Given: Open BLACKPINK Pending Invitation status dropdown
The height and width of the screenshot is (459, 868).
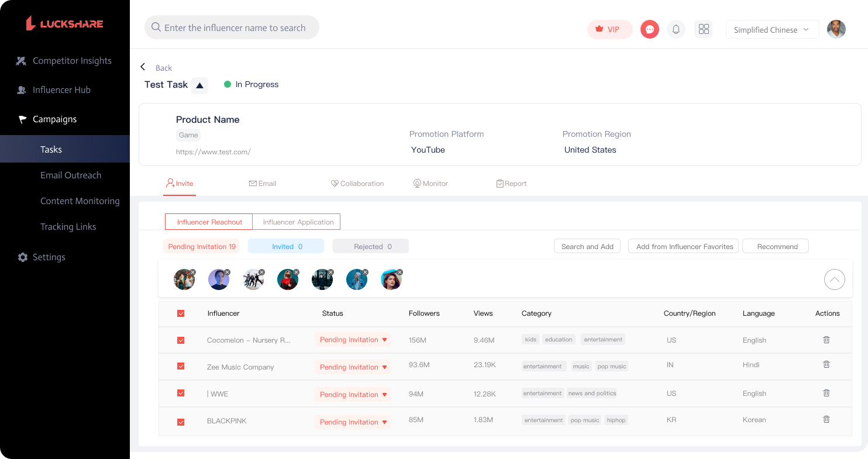Looking at the screenshot, I should [x=353, y=422].
